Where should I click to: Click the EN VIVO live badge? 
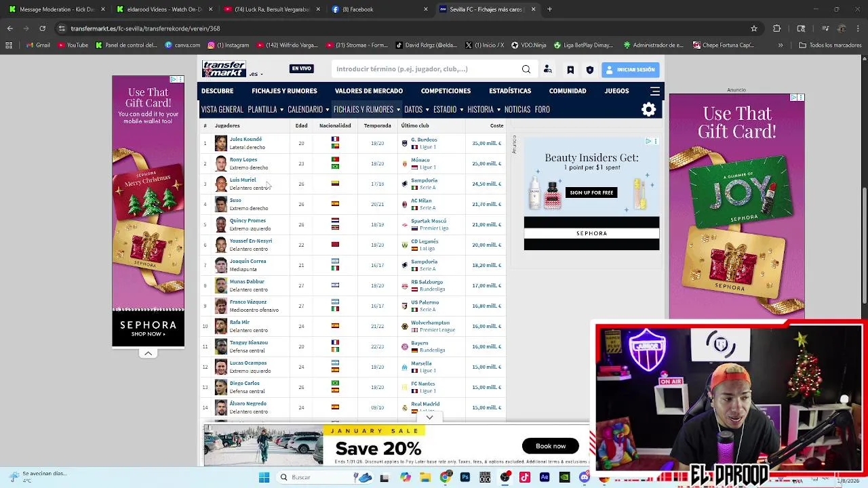pos(301,68)
